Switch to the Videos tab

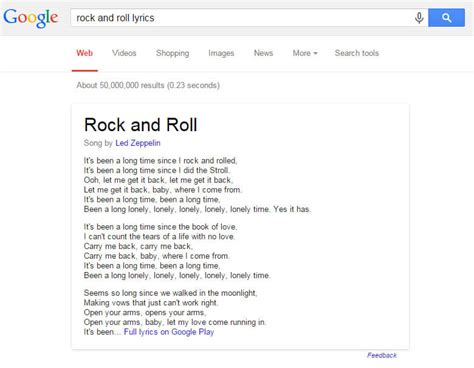pos(124,53)
